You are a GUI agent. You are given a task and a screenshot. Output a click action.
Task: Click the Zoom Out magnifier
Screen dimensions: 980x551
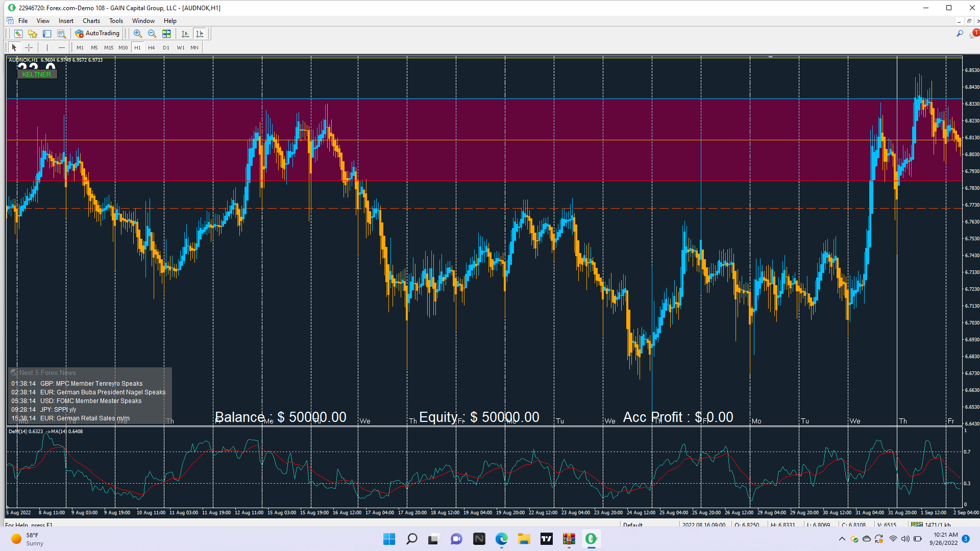[152, 34]
